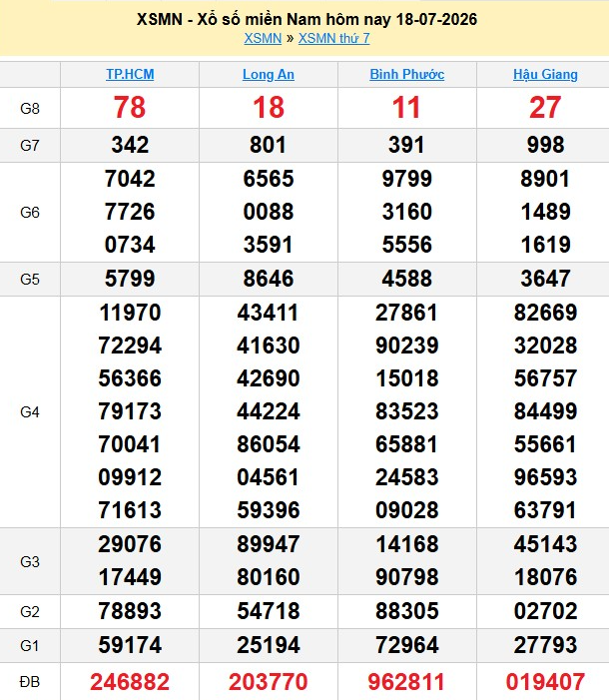Click the G2 result 02702
This screenshot has width=609, height=700.
point(545,611)
